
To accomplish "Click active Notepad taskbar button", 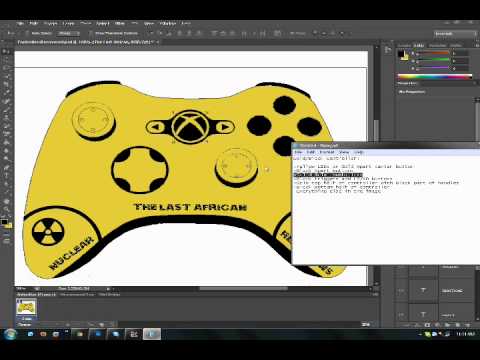I will (152, 334).
